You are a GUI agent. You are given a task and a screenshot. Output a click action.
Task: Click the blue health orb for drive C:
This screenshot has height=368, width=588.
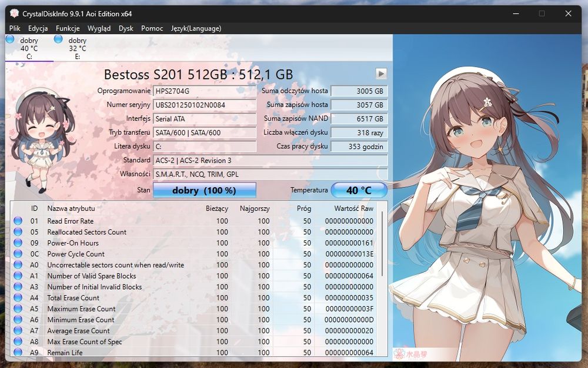(x=10, y=39)
